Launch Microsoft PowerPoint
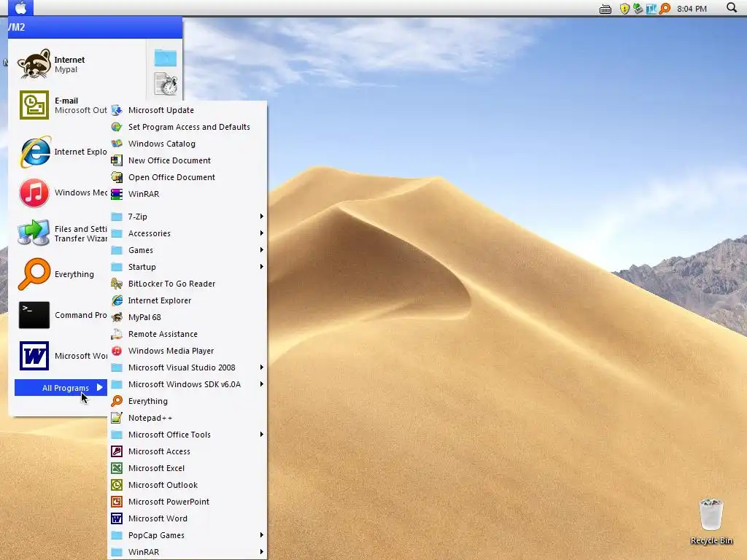 point(187,502)
